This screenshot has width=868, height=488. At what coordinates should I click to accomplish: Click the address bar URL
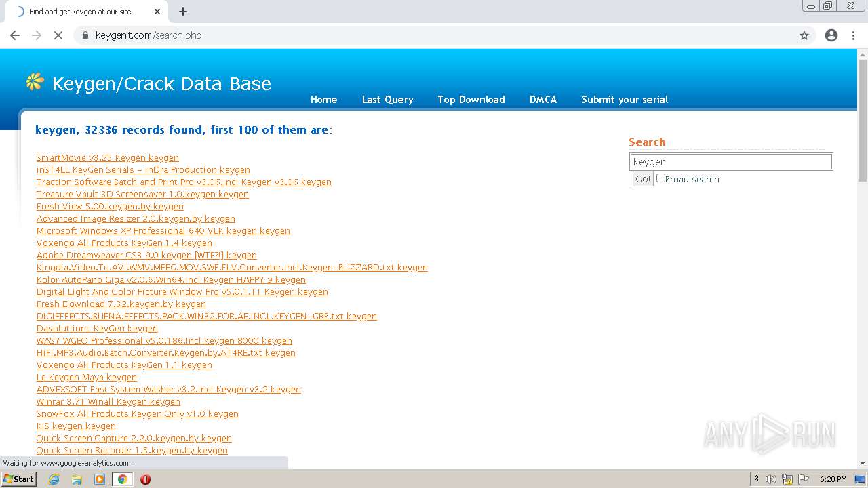[149, 35]
